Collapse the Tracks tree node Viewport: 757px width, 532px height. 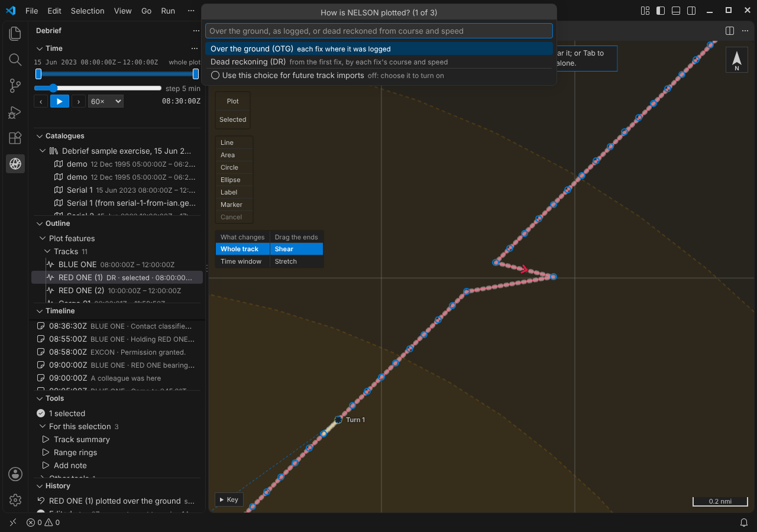click(48, 251)
